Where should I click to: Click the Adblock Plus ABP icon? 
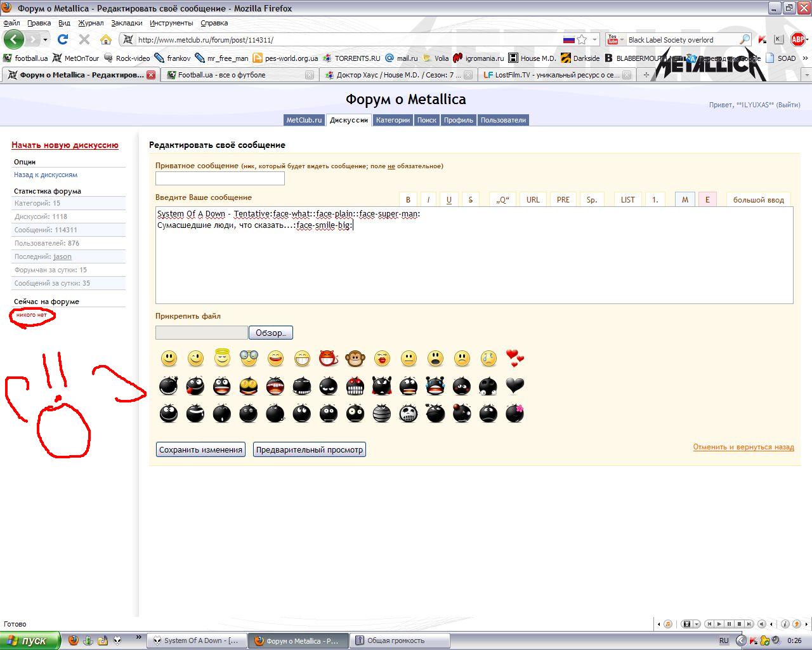[797, 39]
